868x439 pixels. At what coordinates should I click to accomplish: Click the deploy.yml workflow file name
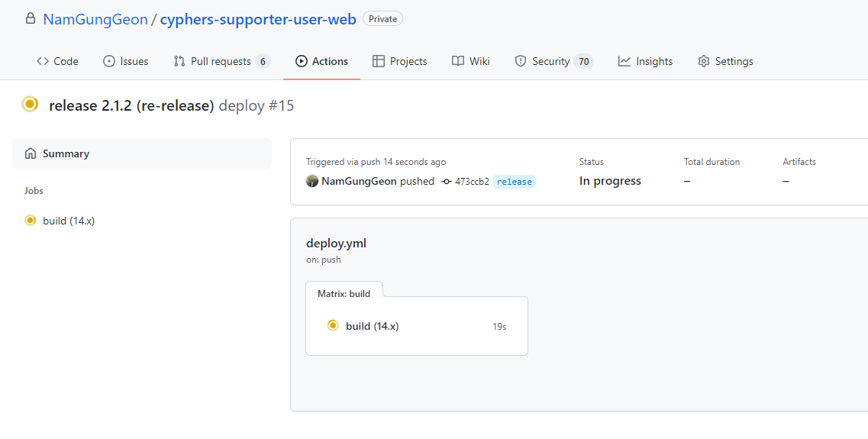(x=336, y=243)
